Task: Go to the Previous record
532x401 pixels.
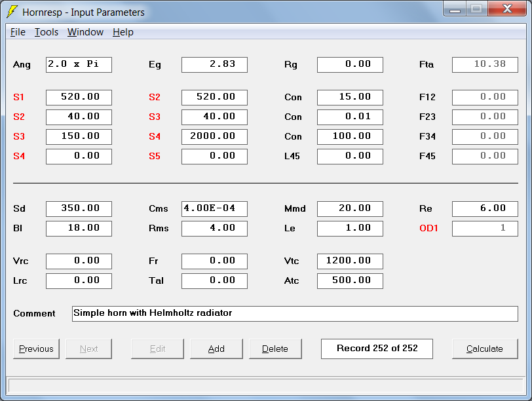Action: point(36,349)
